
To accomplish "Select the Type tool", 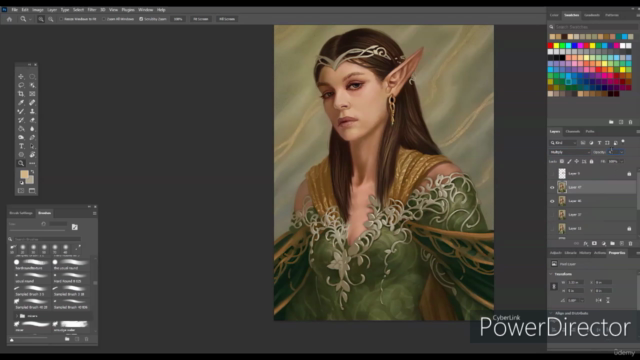I will coord(21,146).
